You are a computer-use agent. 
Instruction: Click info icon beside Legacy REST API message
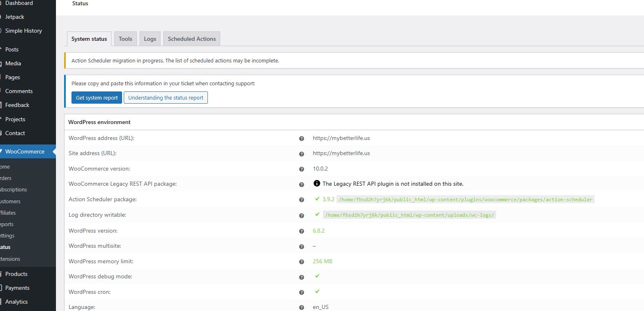pos(316,184)
